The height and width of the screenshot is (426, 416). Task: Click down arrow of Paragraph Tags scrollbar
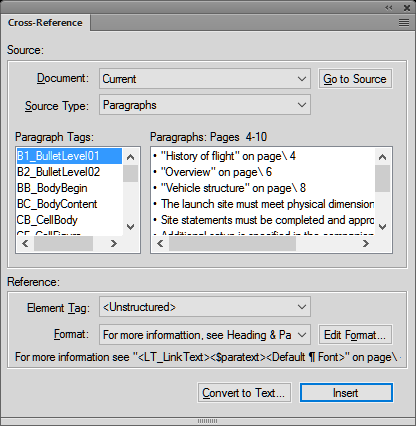pyautogui.click(x=131, y=227)
